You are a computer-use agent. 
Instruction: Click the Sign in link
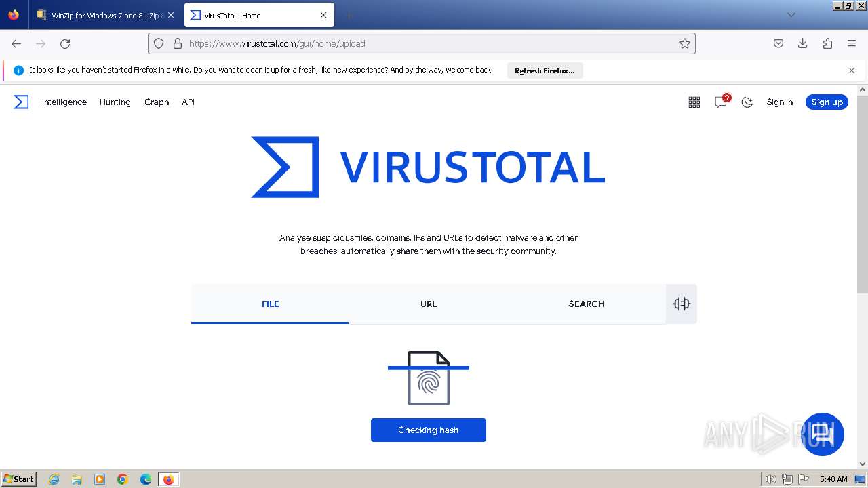pyautogui.click(x=780, y=102)
